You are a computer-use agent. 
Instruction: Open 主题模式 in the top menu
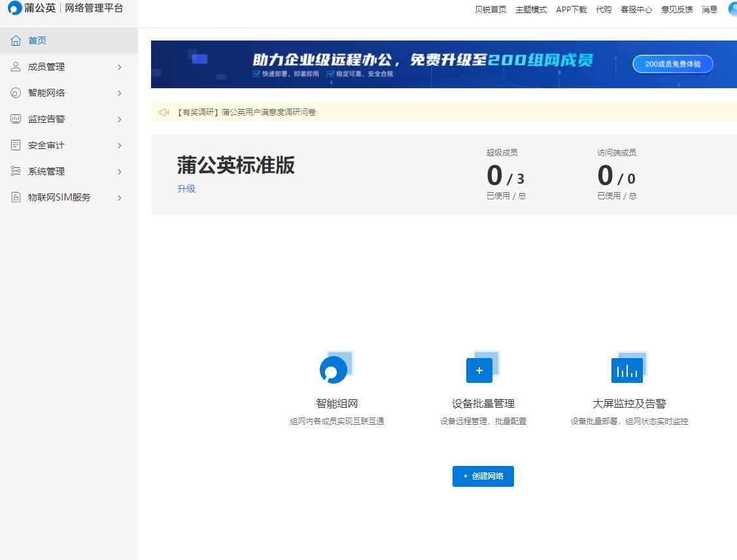[x=531, y=10]
